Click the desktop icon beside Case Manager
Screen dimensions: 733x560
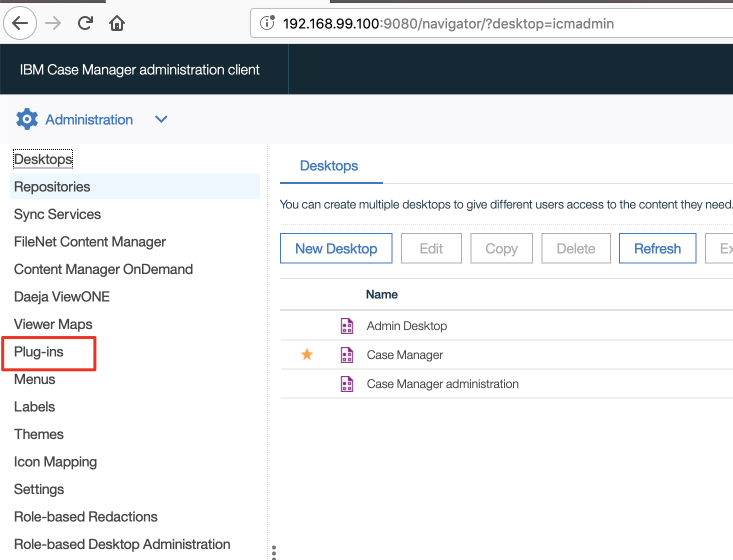coord(347,354)
